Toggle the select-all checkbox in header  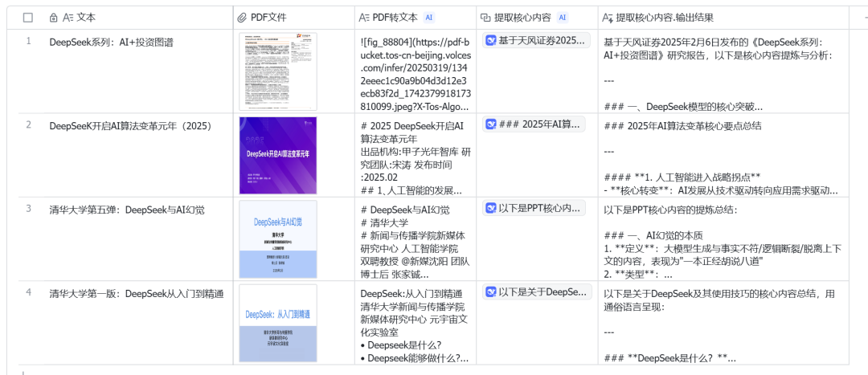pos(28,18)
